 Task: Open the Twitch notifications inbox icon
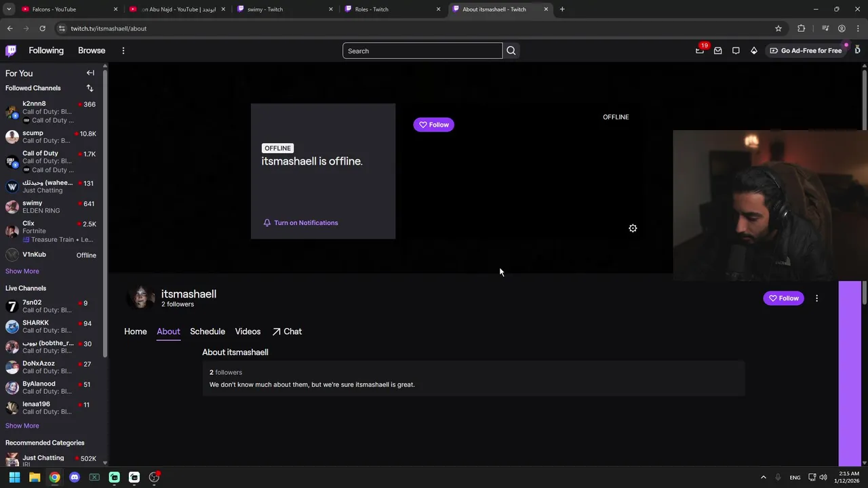click(x=718, y=51)
